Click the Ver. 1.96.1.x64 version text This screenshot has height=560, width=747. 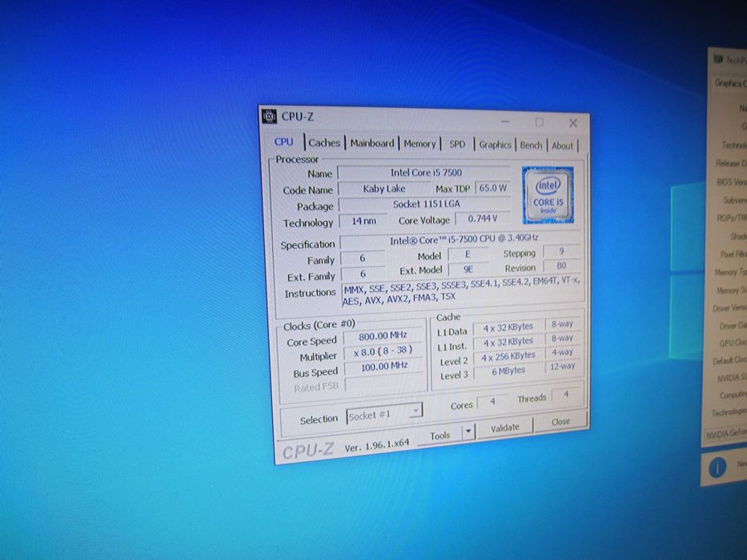376,446
